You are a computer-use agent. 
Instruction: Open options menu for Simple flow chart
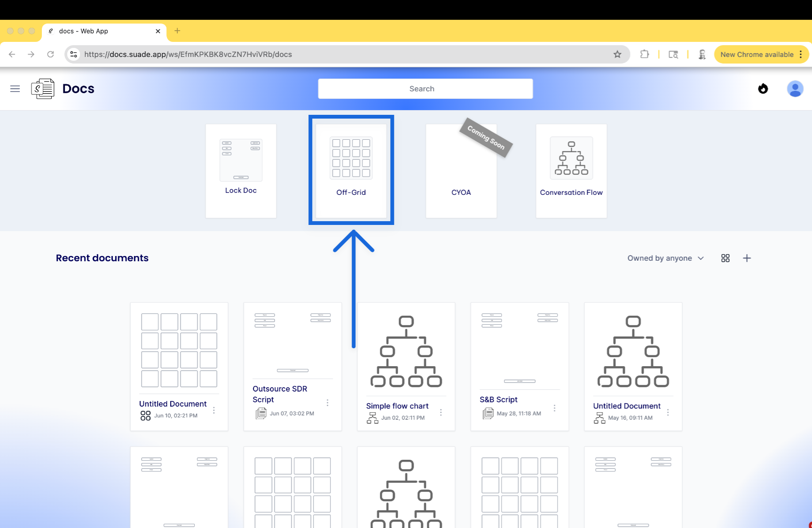tap(441, 412)
